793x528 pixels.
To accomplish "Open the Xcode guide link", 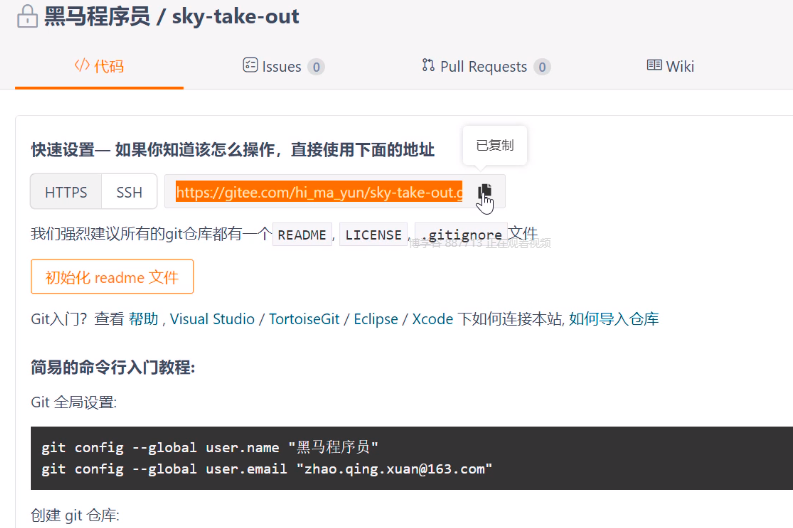I will point(432,319).
